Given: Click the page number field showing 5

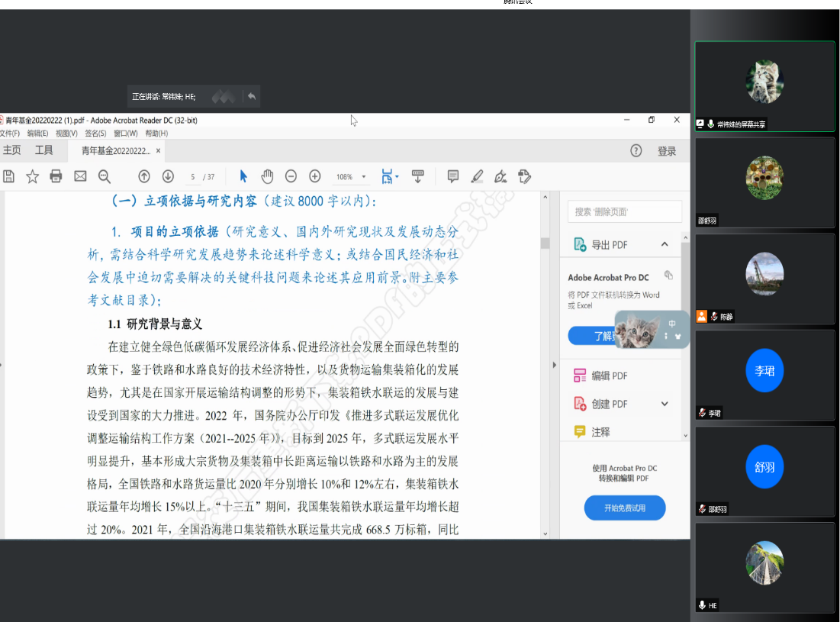Looking at the screenshot, I should pos(193,177).
